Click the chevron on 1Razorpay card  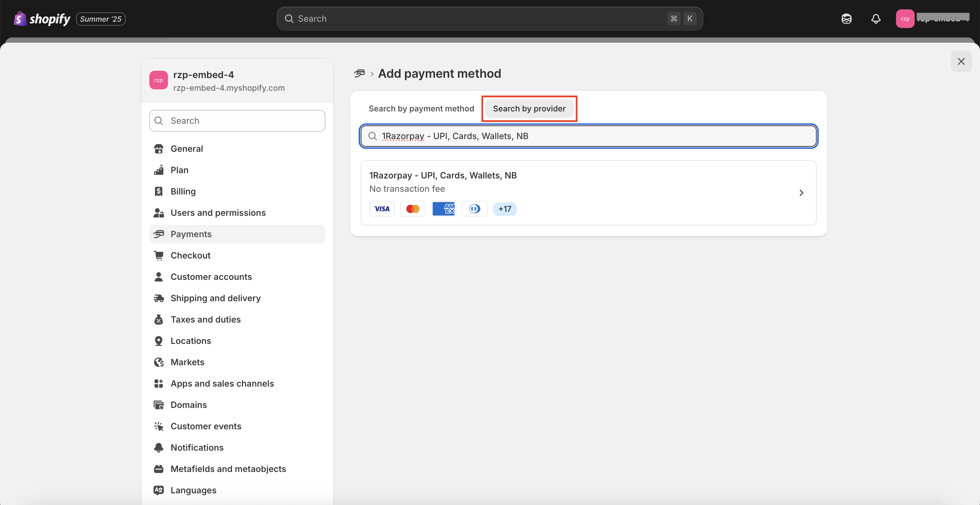point(801,192)
